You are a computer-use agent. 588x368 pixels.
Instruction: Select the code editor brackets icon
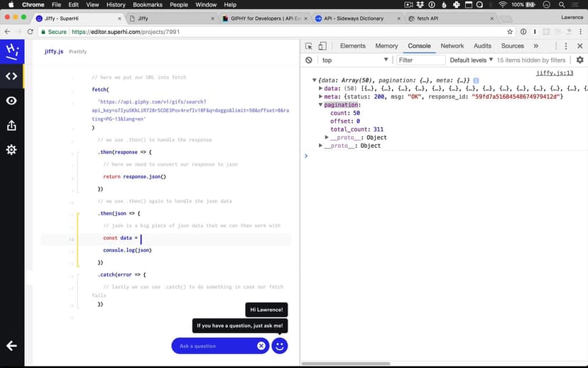coord(11,76)
